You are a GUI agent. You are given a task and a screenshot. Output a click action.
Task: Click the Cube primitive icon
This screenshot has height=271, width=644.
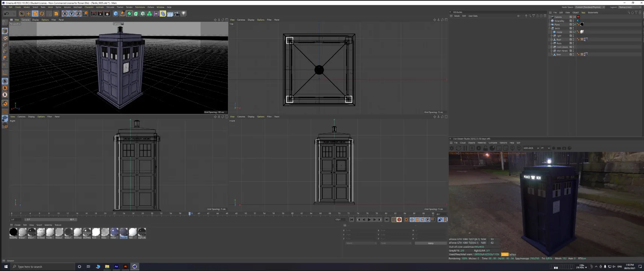coord(116,14)
